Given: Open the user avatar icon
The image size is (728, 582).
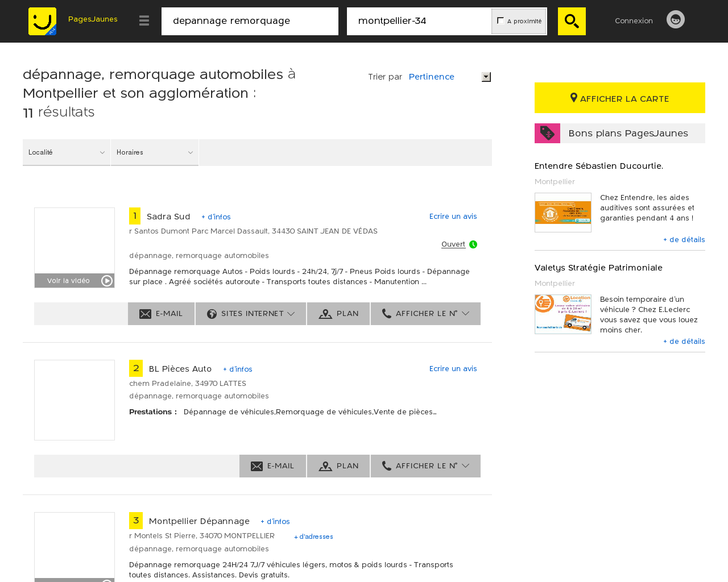Looking at the screenshot, I should (676, 20).
